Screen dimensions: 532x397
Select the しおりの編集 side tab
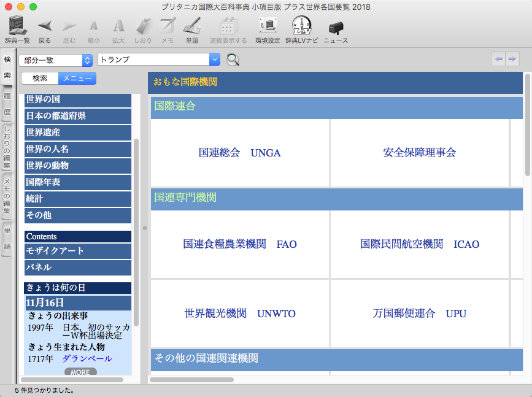coord(7,147)
